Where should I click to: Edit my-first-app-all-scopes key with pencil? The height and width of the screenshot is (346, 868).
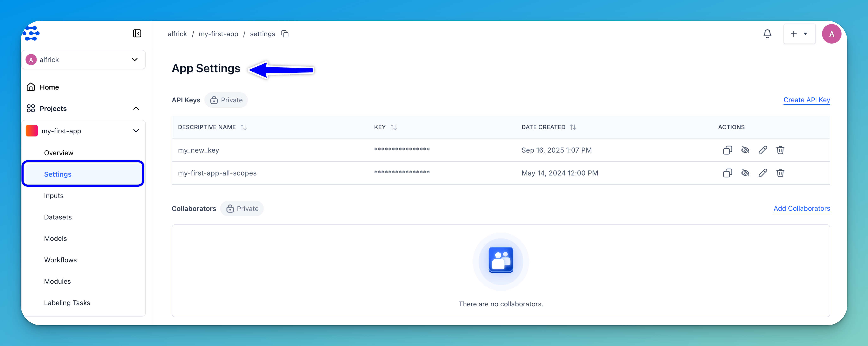click(763, 173)
